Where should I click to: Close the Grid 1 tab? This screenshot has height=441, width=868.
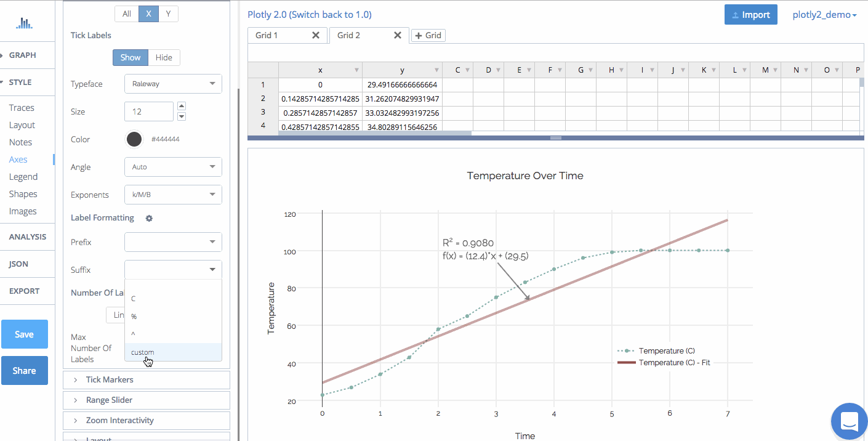click(316, 36)
